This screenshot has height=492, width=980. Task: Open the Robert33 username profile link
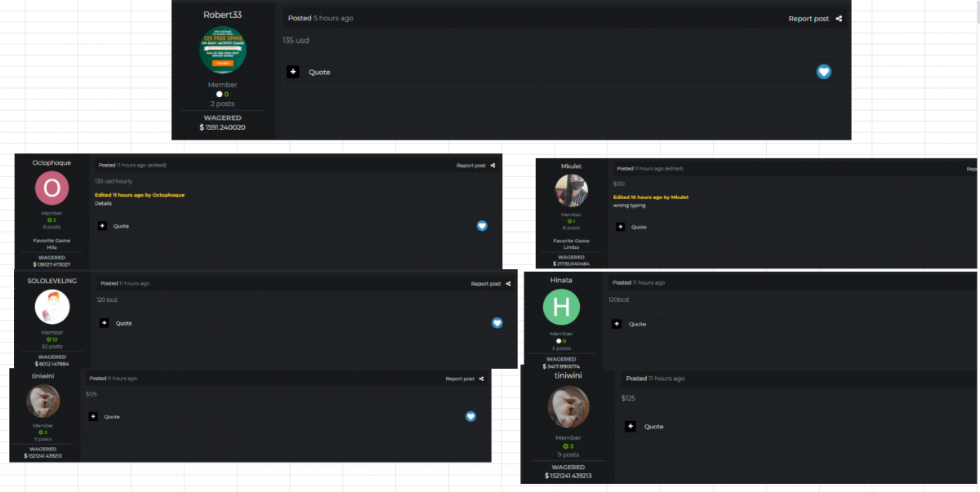point(222,15)
